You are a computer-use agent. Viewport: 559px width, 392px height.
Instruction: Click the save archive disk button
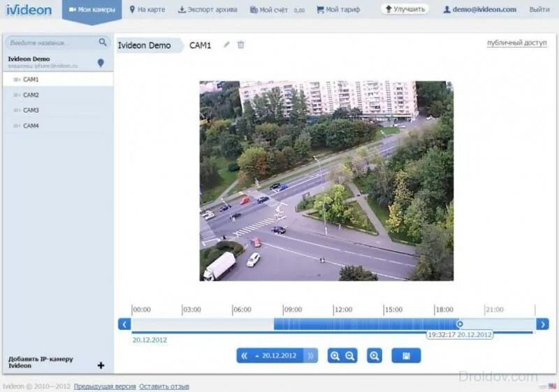tap(406, 356)
